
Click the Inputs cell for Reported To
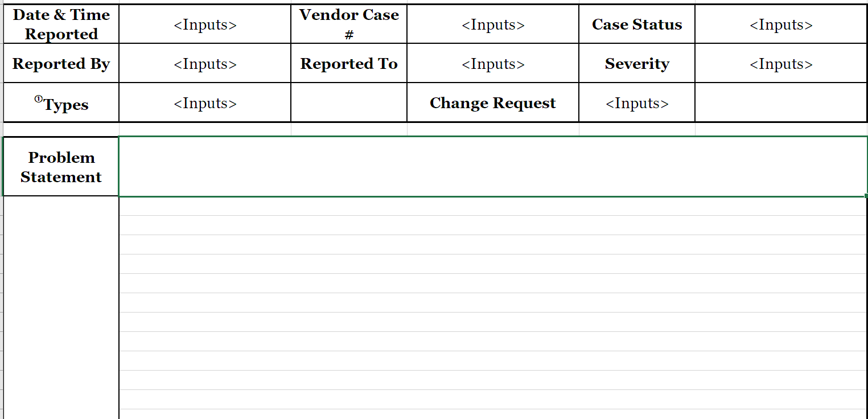pos(492,64)
